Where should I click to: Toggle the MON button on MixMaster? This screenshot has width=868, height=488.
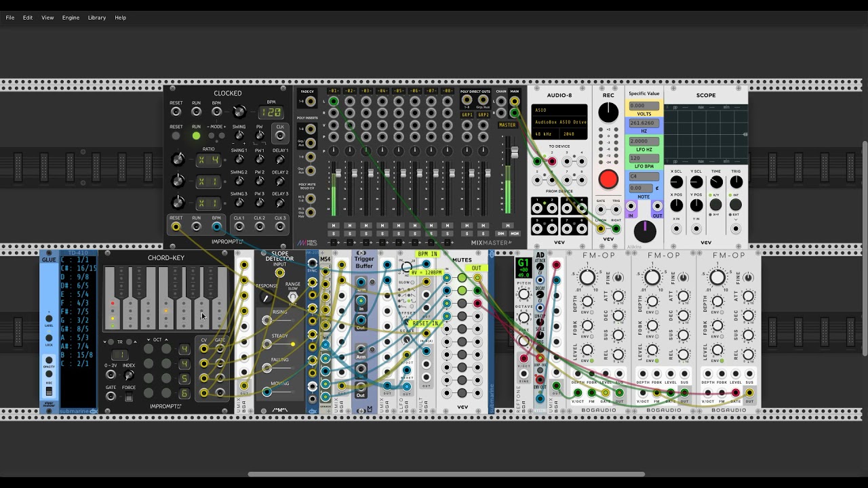pyautogui.click(x=514, y=234)
